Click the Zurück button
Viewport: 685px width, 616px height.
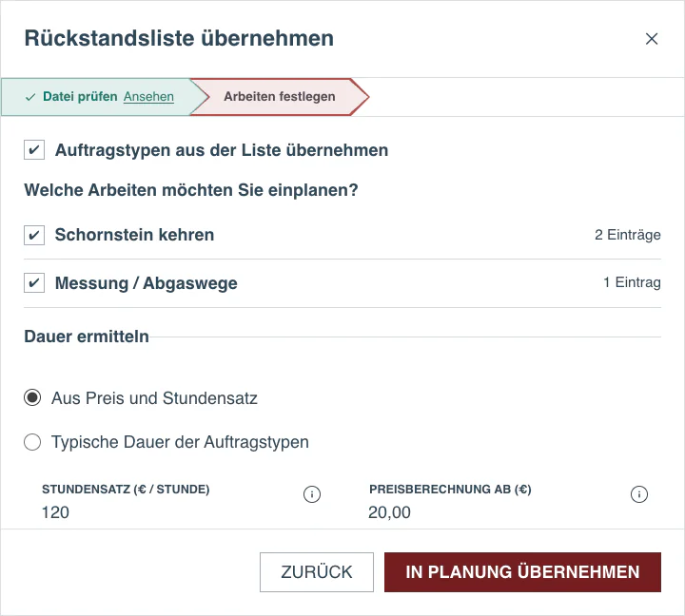click(317, 572)
